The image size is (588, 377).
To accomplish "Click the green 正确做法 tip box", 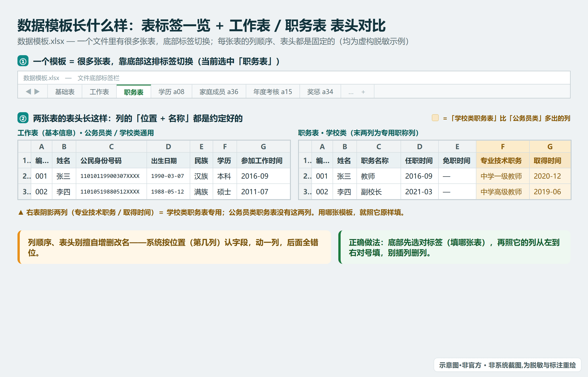I will [x=455, y=247].
